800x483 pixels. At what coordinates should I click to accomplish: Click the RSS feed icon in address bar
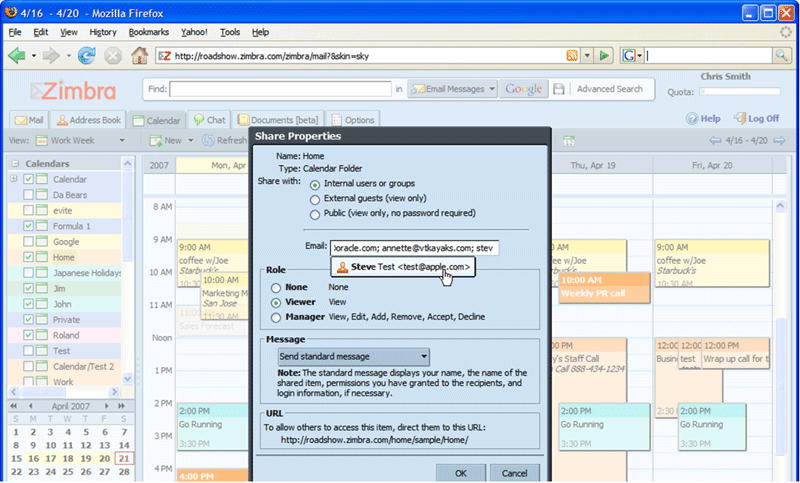point(572,56)
